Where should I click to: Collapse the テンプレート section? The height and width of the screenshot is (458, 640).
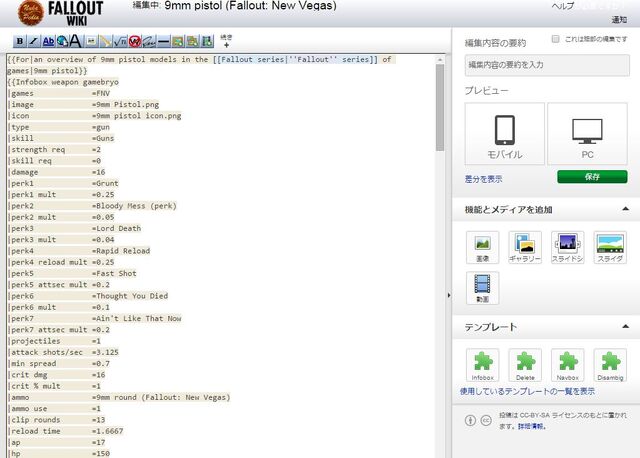click(625, 327)
